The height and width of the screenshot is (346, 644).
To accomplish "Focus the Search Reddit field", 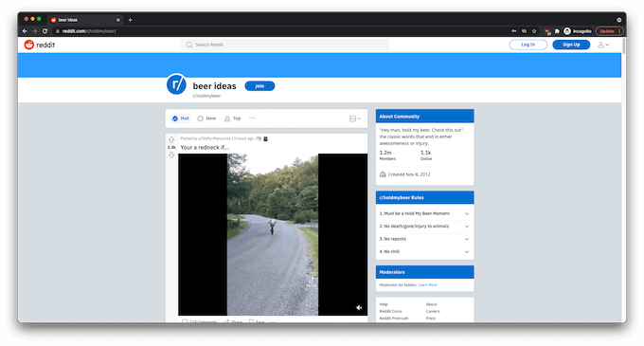I will point(285,45).
